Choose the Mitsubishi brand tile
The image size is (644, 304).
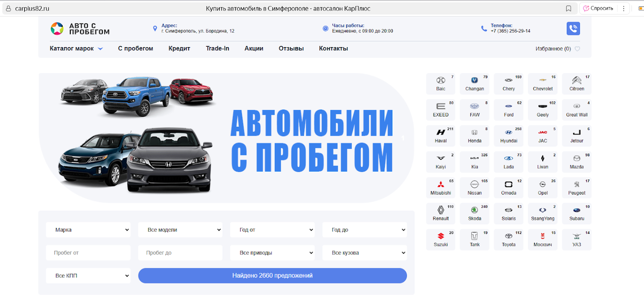(441, 188)
